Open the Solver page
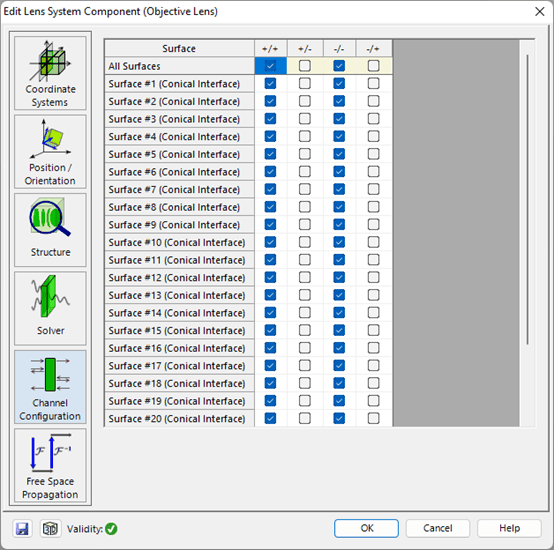 [x=50, y=308]
